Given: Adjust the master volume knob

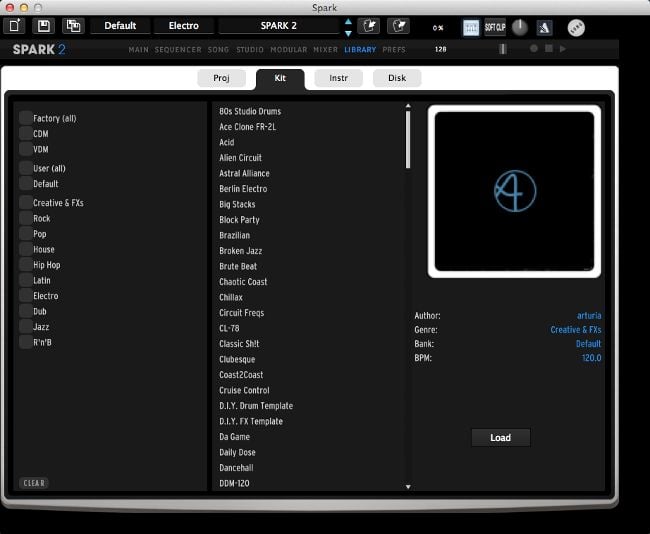Looking at the screenshot, I should coord(518,27).
